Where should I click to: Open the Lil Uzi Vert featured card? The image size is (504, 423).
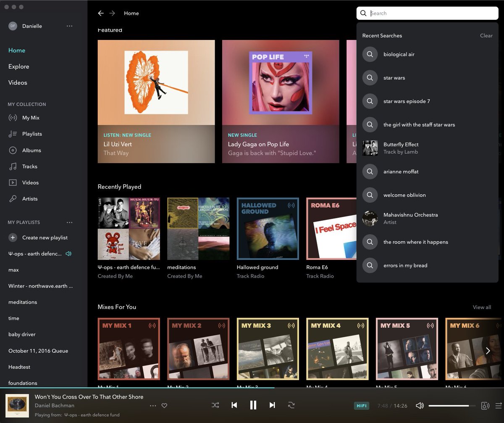coord(156,101)
